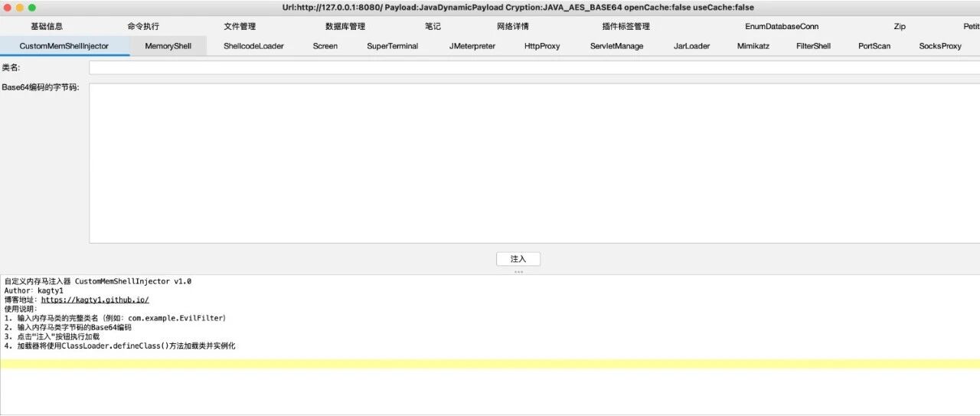This screenshot has height=416, width=980.
Task: Open the ShellcodeLoader plugin tab
Action: [x=253, y=46]
